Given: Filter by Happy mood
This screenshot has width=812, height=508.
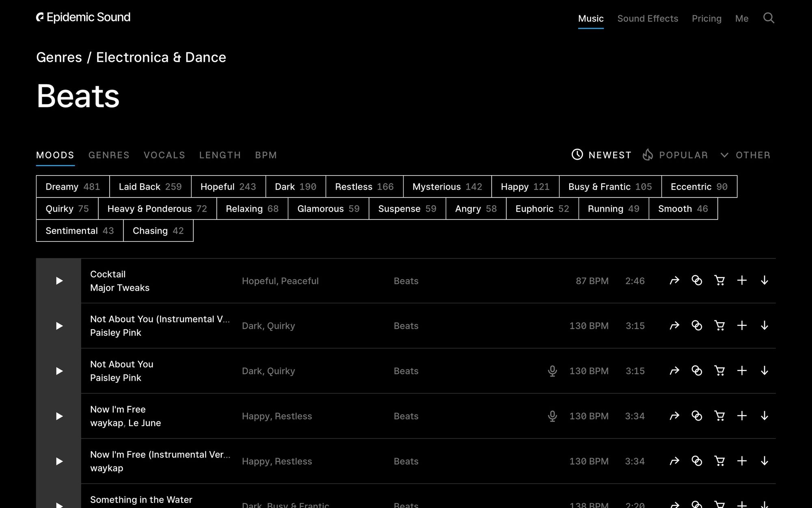Looking at the screenshot, I should [525, 187].
